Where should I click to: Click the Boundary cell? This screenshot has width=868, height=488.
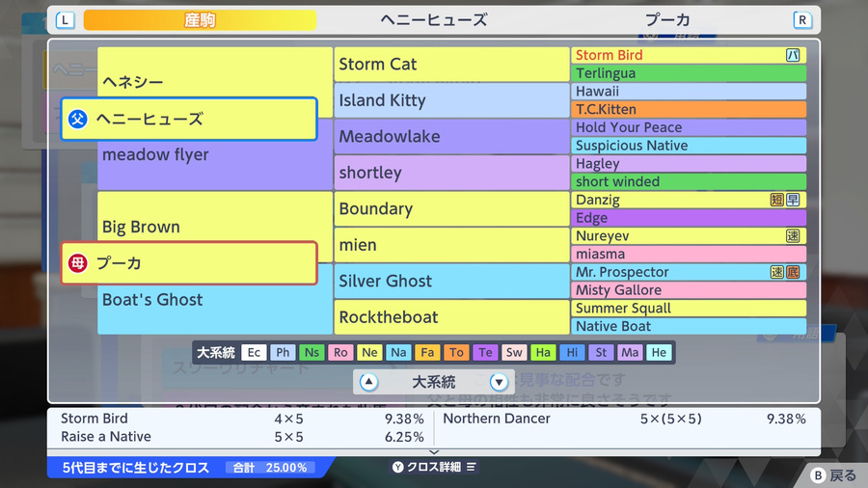pyautogui.click(x=451, y=208)
